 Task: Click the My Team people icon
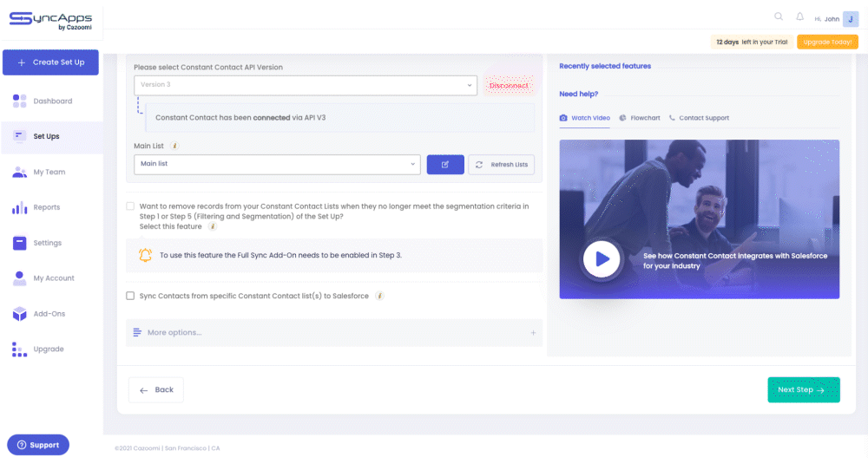click(x=19, y=172)
